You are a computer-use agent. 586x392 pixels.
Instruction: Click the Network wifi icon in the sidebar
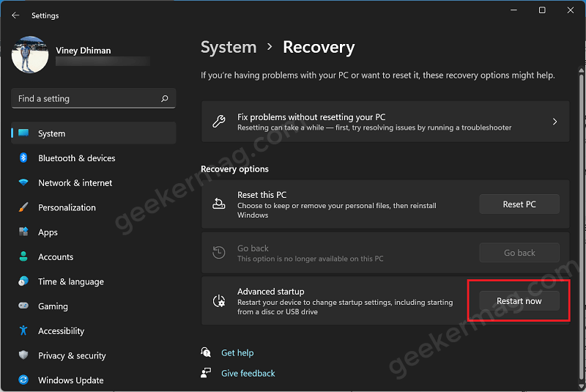pos(23,182)
